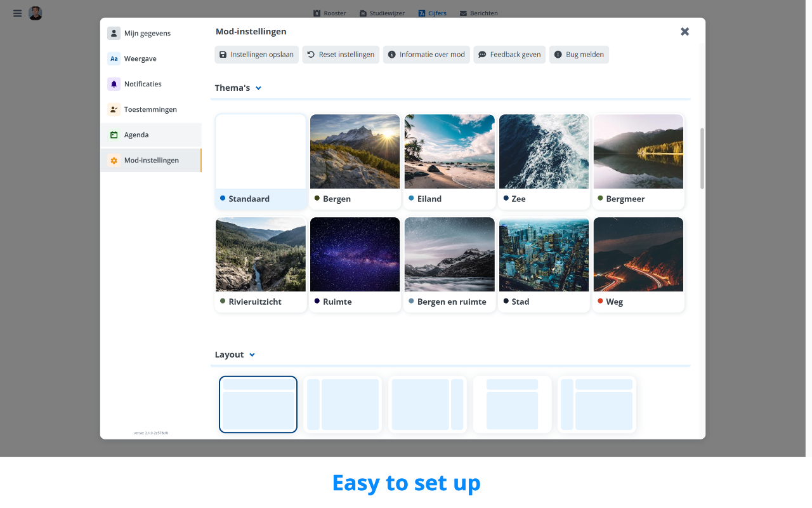Click the Rooster calendar icon
Image resolution: width=812 pixels, height=508 pixels.
[x=317, y=13]
